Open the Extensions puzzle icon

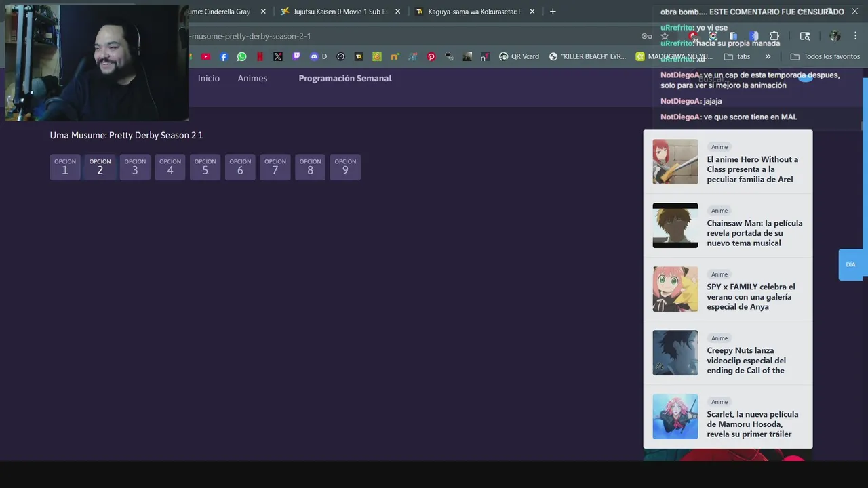pos(774,36)
